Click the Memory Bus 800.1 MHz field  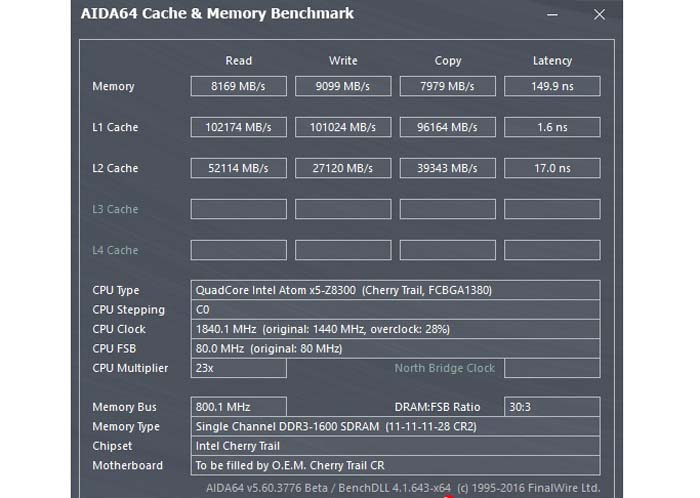coord(238,407)
